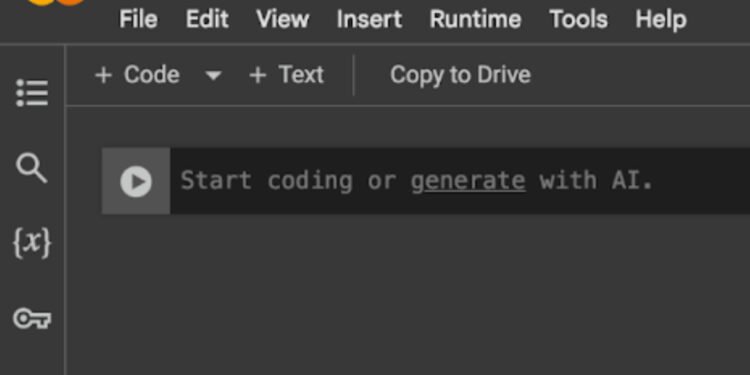
Task: Focus the empty code cell editor
Action: click(x=460, y=181)
